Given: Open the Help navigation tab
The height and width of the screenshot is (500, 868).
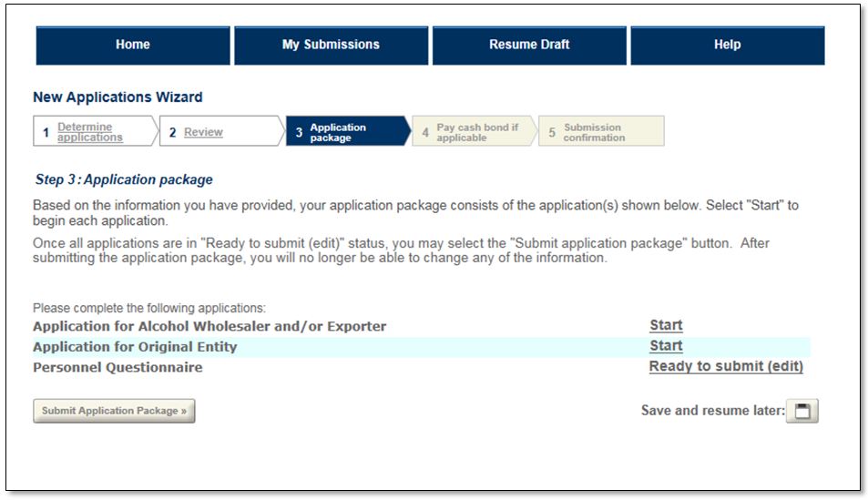Looking at the screenshot, I should tap(727, 45).
